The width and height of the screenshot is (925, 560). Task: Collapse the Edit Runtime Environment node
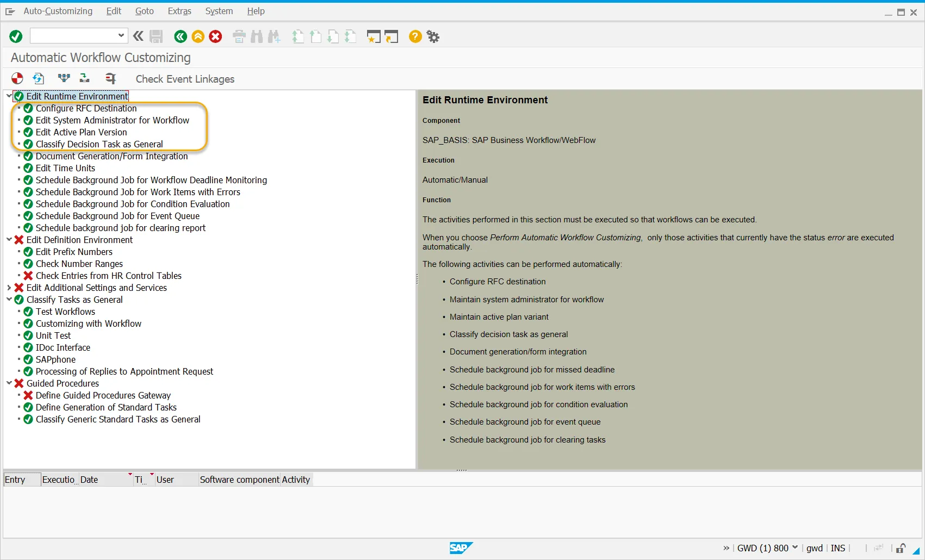click(x=9, y=96)
